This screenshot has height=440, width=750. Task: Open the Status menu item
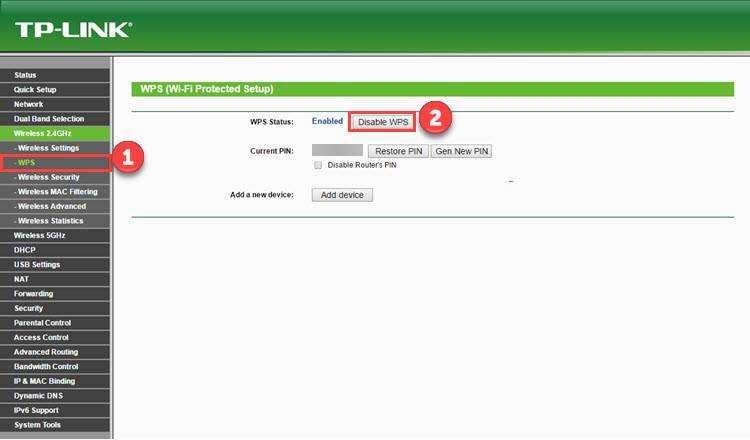[55, 75]
